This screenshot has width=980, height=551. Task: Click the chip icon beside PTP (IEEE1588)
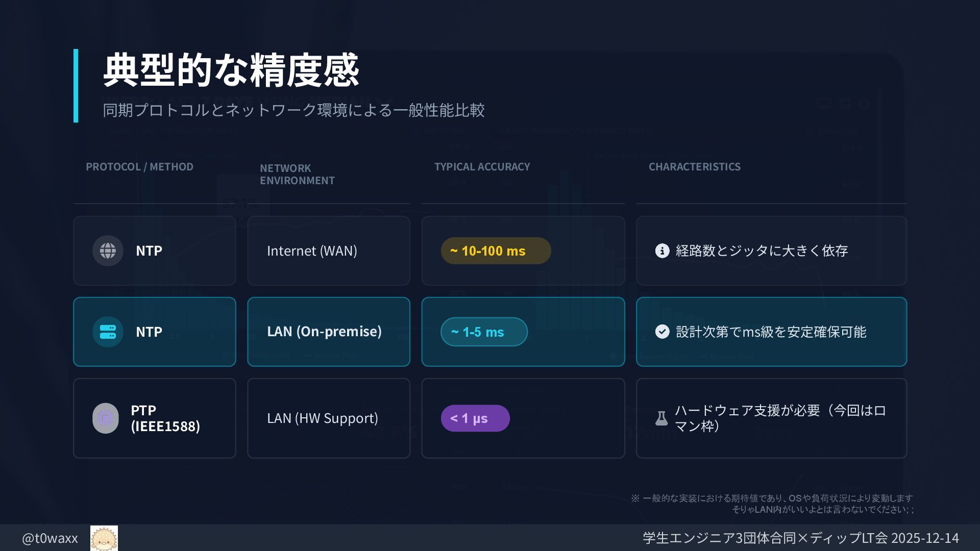[106, 418]
